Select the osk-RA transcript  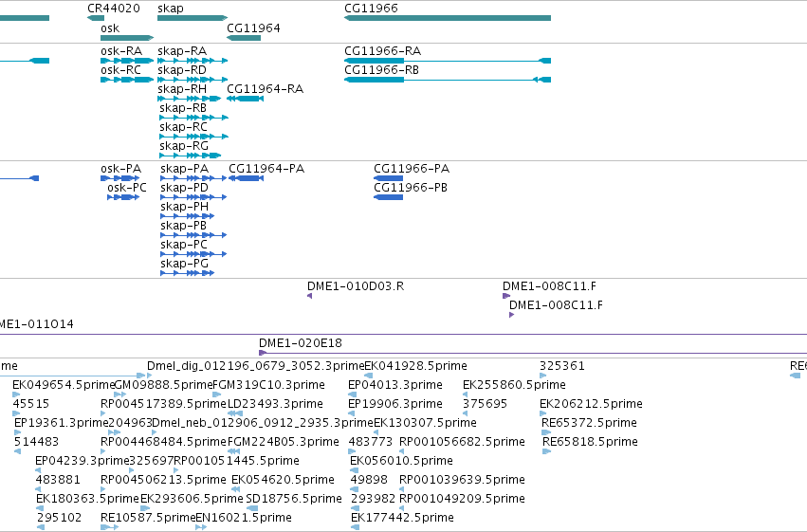click(127, 61)
